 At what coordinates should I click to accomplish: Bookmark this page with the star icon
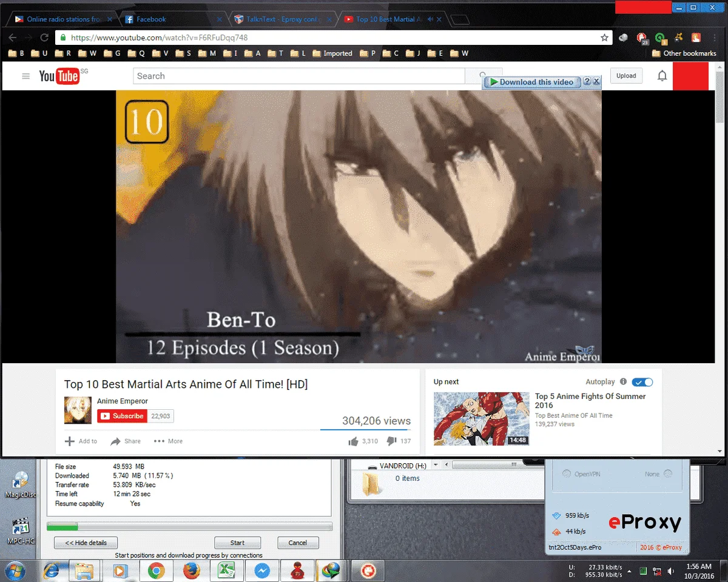pyautogui.click(x=605, y=38)
